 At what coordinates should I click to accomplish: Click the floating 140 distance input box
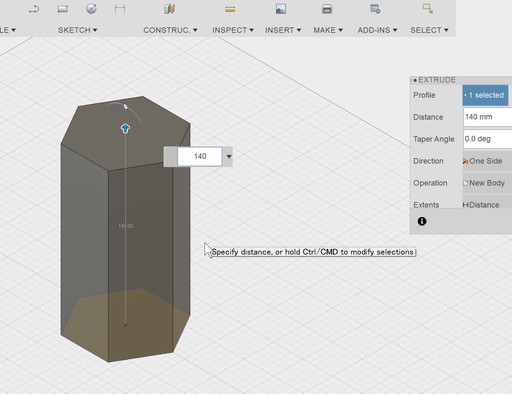(x=200, y=156)
